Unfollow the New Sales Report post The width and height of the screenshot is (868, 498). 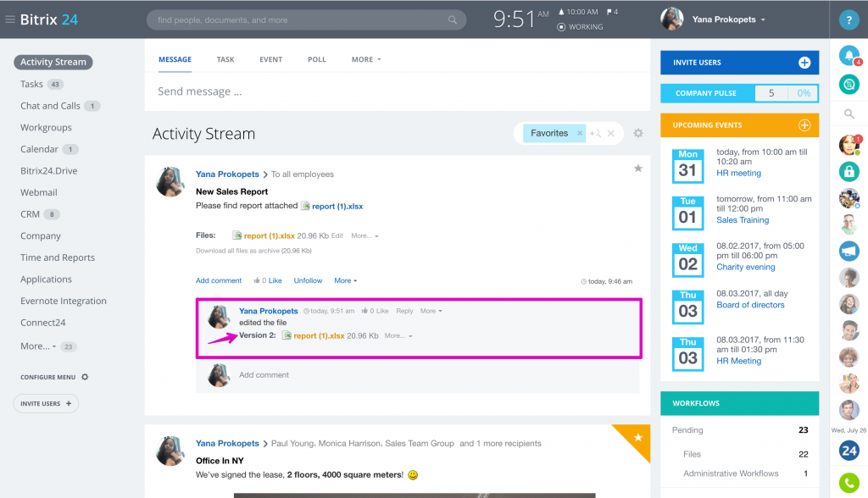click(308, 280)
